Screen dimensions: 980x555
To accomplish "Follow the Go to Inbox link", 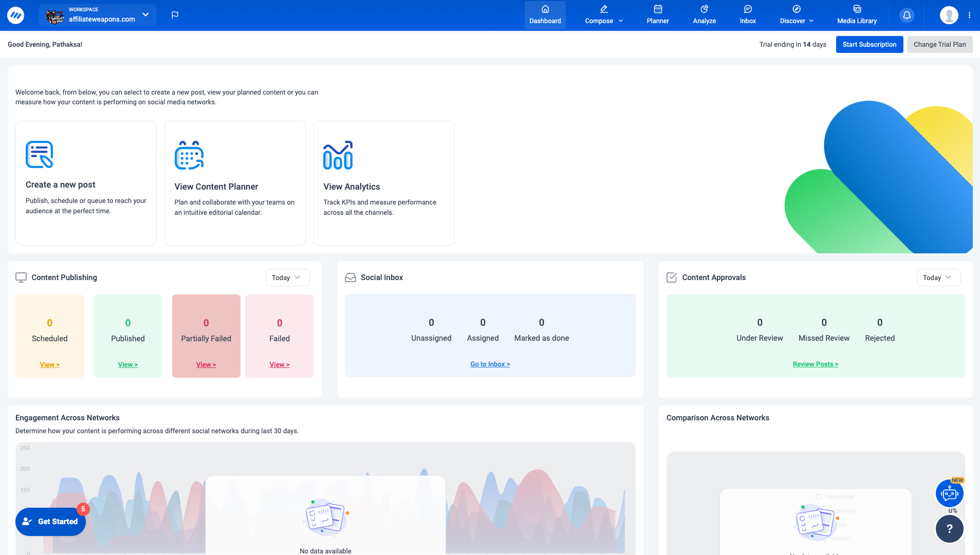I will 490,364.
